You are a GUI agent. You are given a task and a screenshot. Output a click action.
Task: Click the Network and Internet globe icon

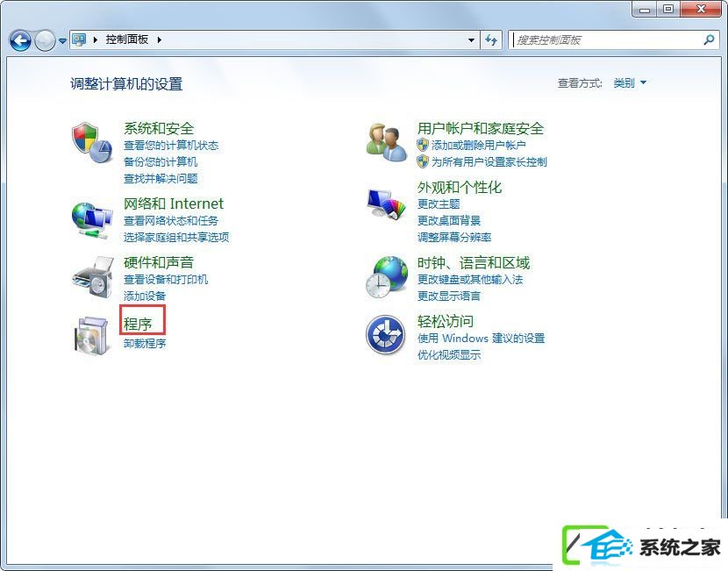(92, 220)
